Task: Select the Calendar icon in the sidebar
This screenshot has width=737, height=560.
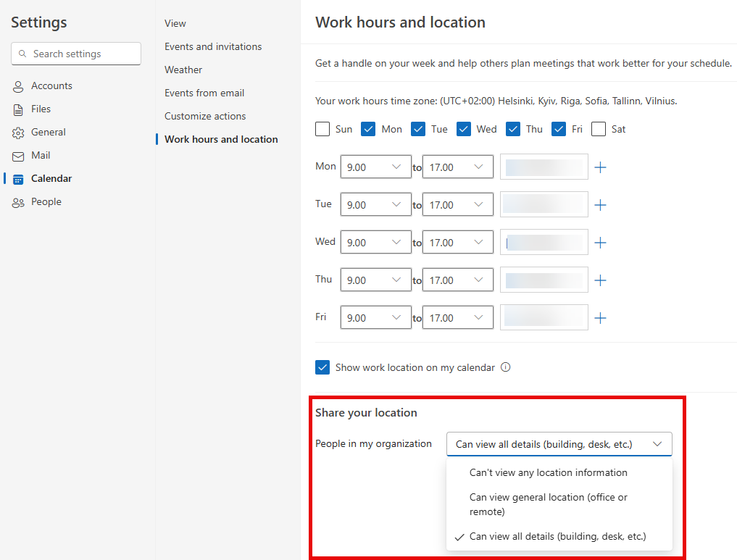Action: click(17, 178)
